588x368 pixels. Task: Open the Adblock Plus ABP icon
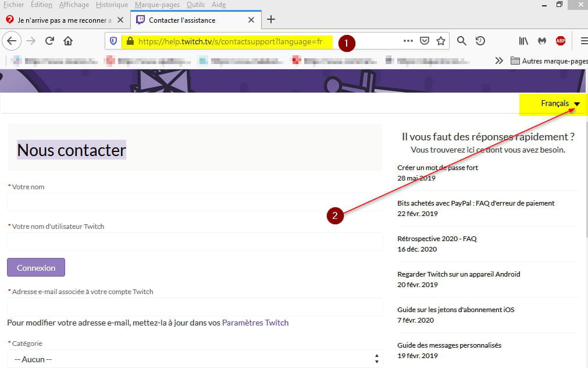click(561, 41)
